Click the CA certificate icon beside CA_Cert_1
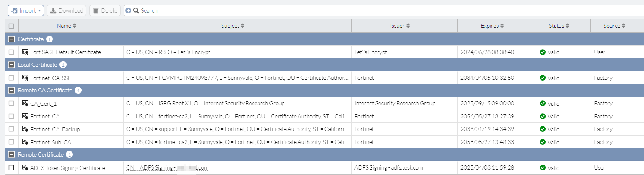 25,103
